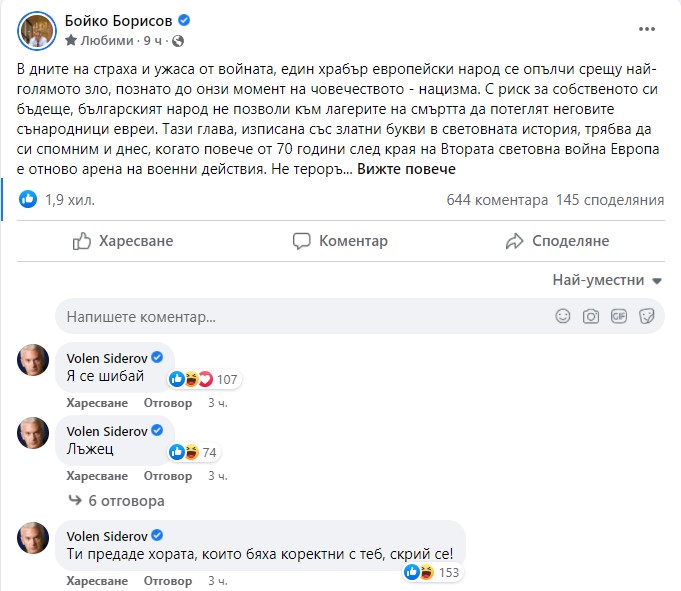The width and height of the screenshot is (681, 591).
Task: Click the sticker icon in comment box
Action: [x=647, y=317]
